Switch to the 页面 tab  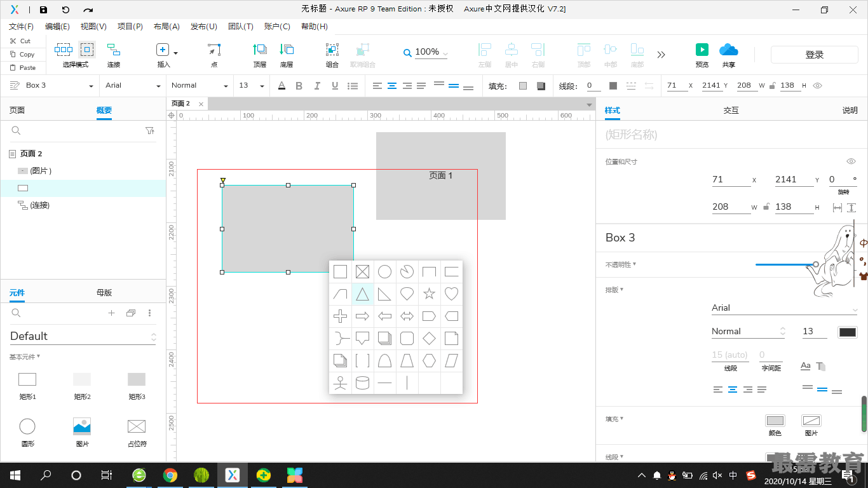[x=17, y=110]
